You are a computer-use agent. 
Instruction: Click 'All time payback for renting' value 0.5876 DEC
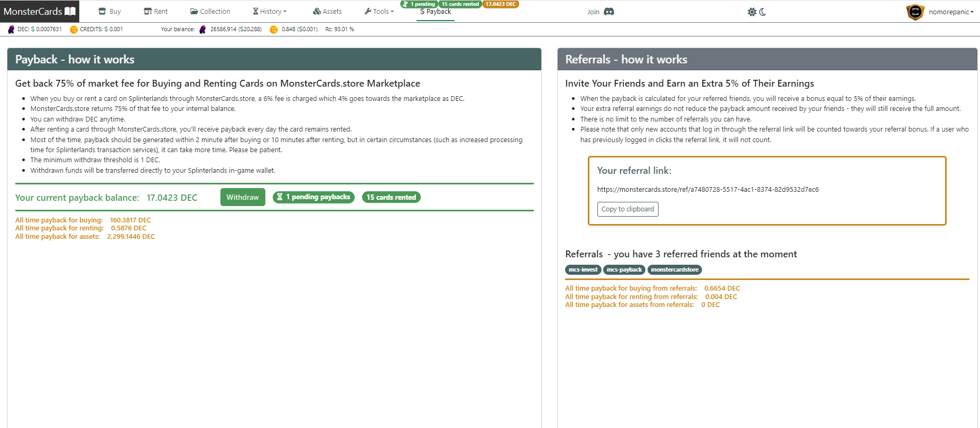pos(128,228)
